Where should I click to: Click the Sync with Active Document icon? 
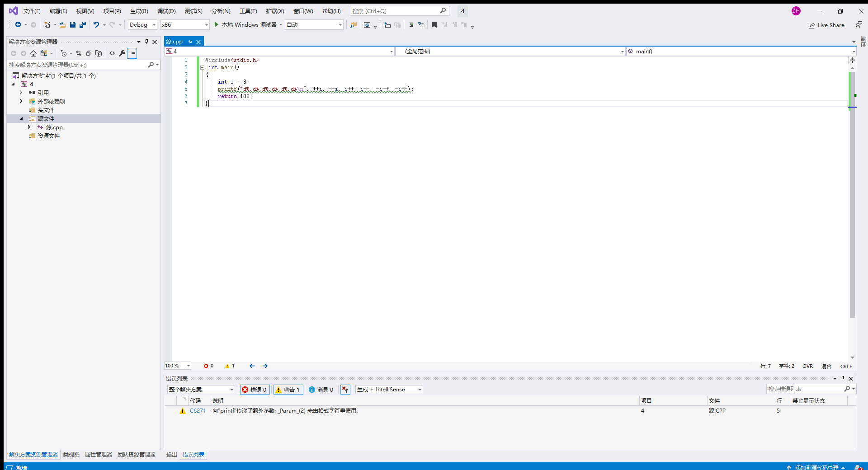79,53
